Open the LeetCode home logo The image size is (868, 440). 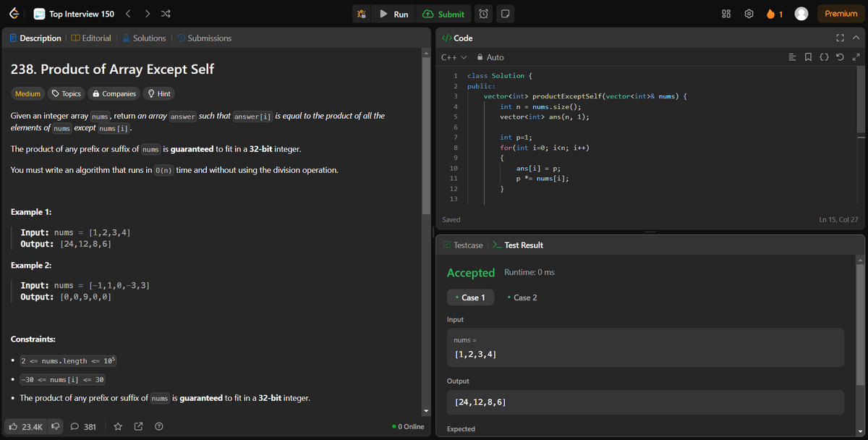click(x=14, y=14)
